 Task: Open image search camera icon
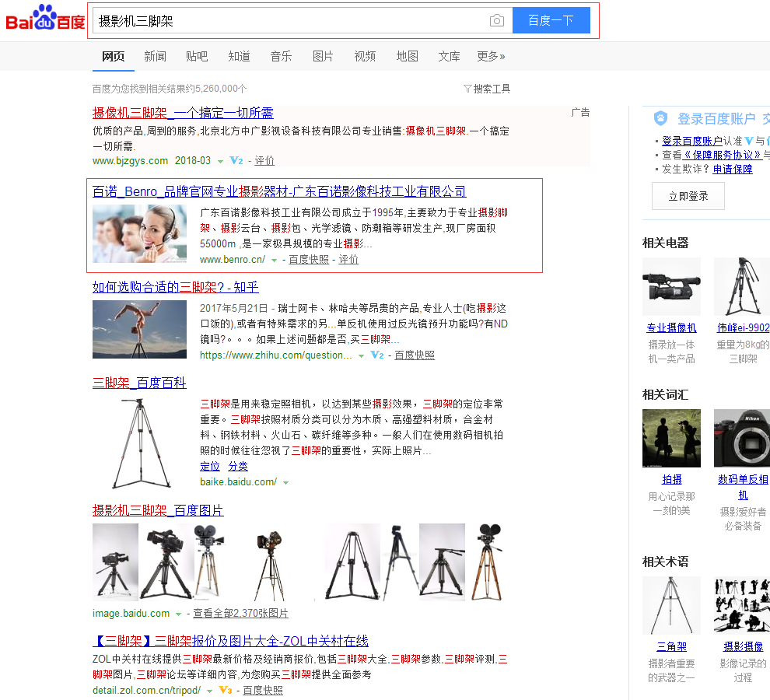pos(497,21)
